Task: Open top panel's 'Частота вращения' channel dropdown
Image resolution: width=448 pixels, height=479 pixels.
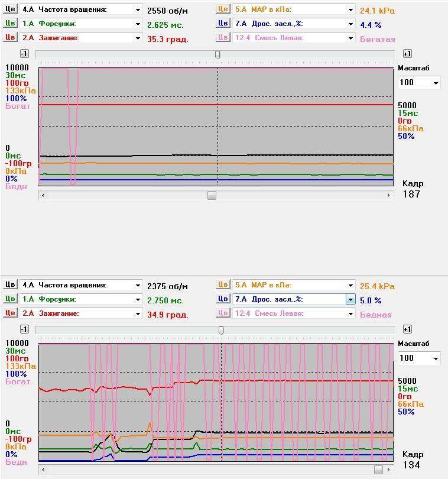Action: (138, 10)
